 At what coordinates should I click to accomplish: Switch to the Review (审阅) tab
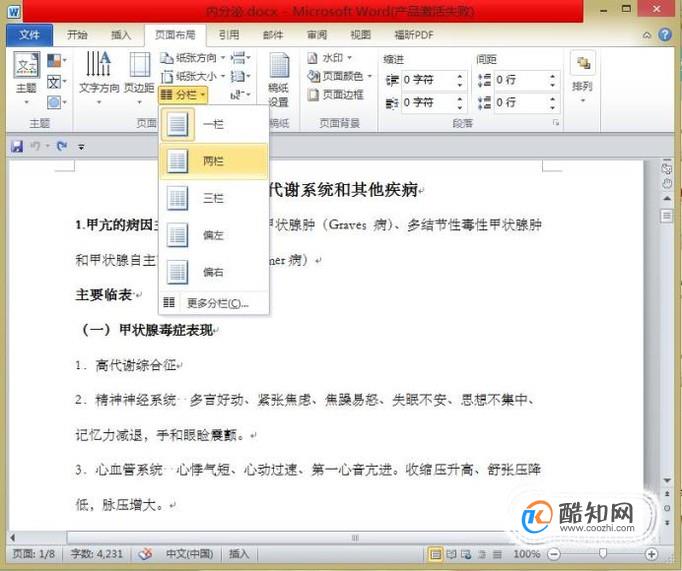click(317, 35)
